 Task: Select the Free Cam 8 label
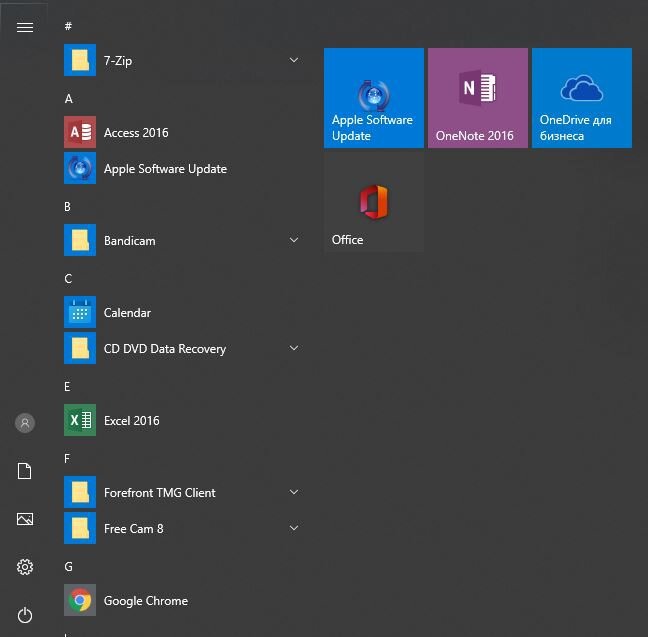coord(133,528)
